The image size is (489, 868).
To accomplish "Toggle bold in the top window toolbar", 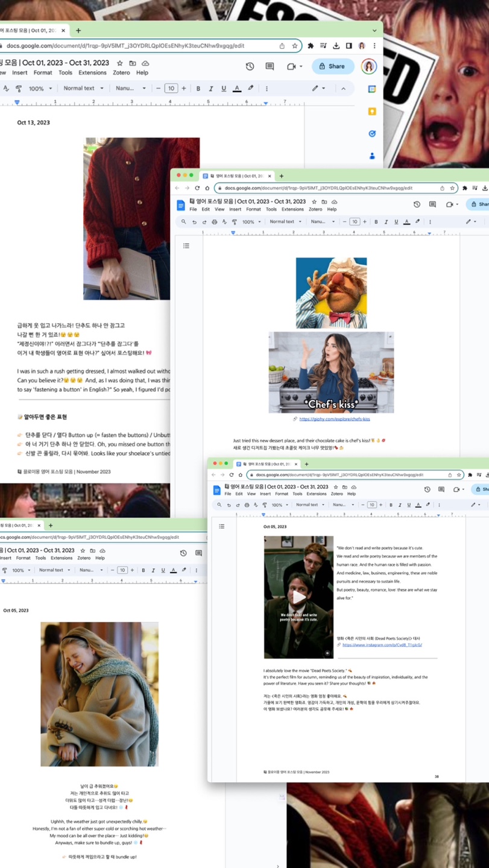I will (198, 89).
